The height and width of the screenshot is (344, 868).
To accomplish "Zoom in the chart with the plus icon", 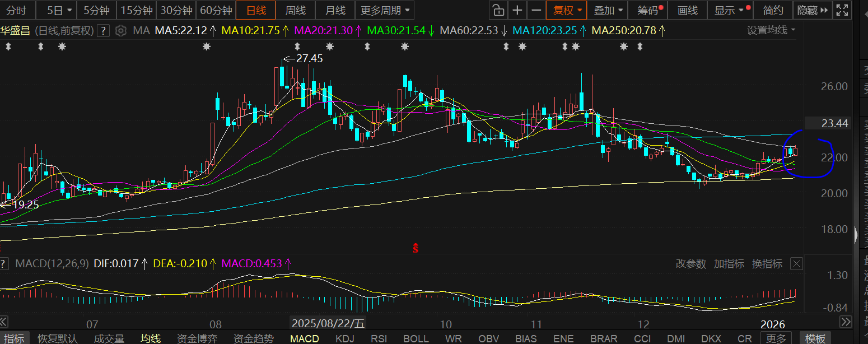I will click(518, 10).
